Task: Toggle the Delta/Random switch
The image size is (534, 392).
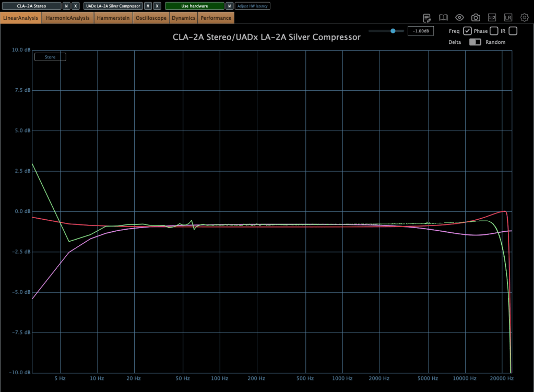Action: [474, 42]
